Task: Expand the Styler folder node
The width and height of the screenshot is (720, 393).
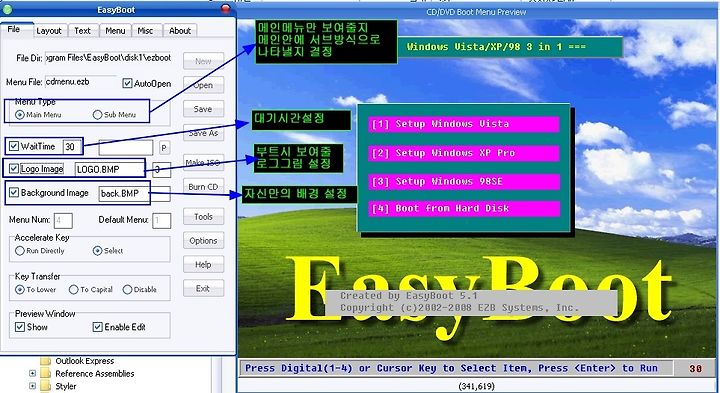Action: (x=33, y=386)
